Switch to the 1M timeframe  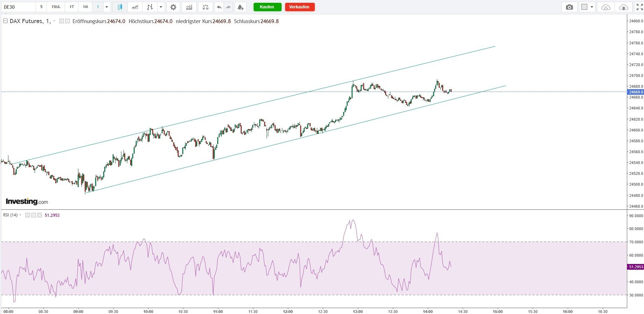tap(85, 7)
